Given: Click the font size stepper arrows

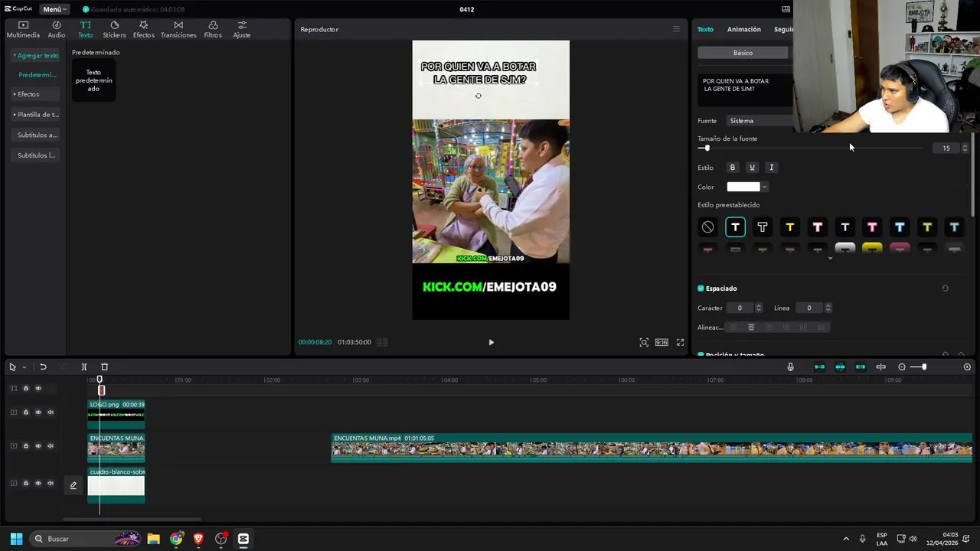Looking at the screenshot, I should point(965,148).
